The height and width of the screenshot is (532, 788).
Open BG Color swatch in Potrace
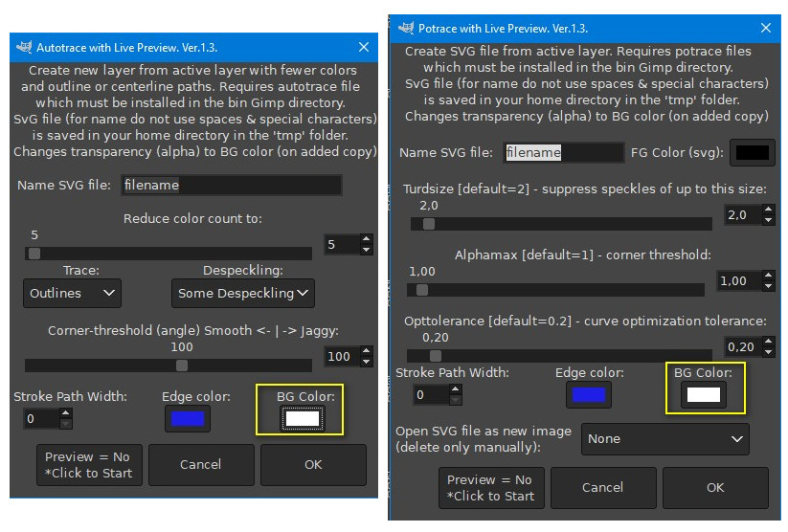click(x=703, y=395)
